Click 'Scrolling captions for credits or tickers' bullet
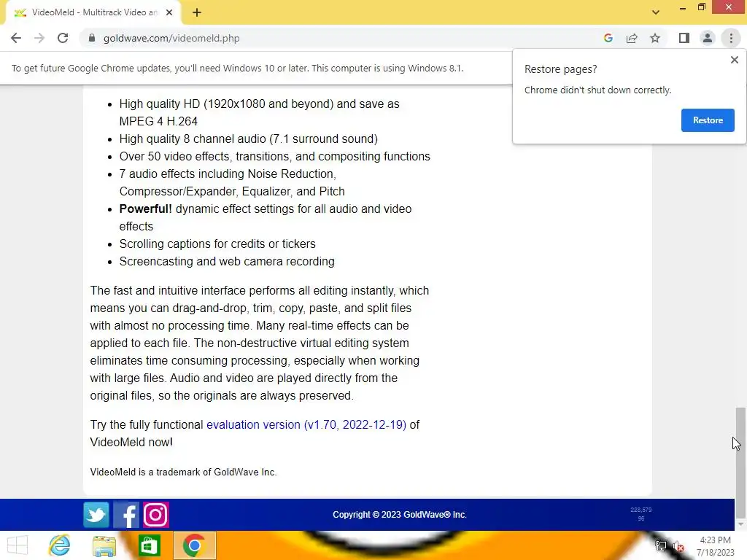 coord(217,244)
